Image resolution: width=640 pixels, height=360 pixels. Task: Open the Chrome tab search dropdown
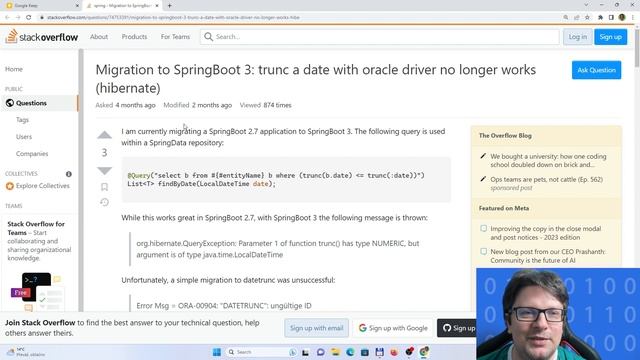(586, 5)
